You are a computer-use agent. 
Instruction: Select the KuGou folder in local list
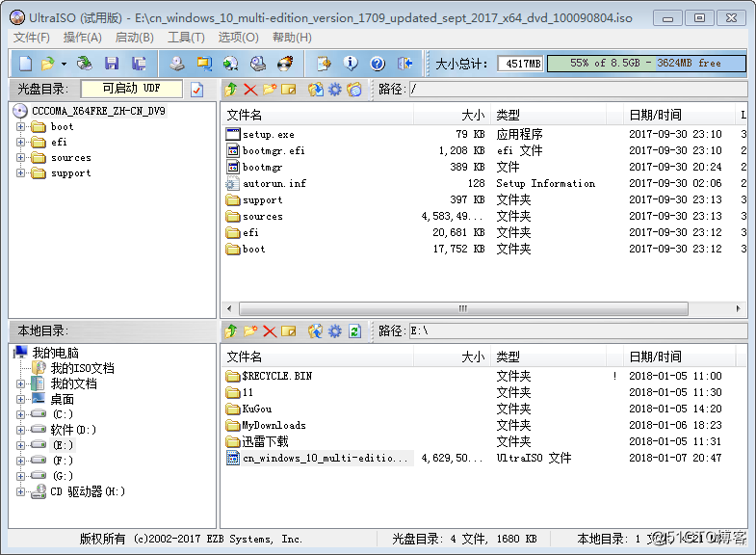[x=256, y=410]
